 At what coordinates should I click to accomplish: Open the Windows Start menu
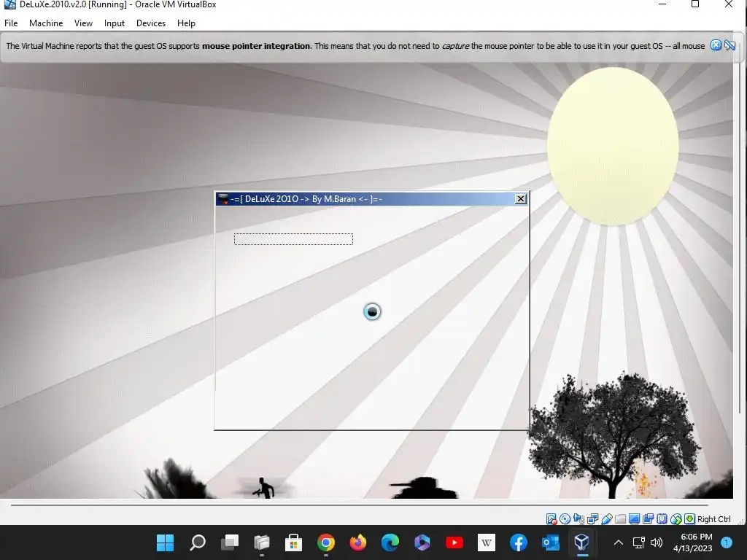point(166,542)
